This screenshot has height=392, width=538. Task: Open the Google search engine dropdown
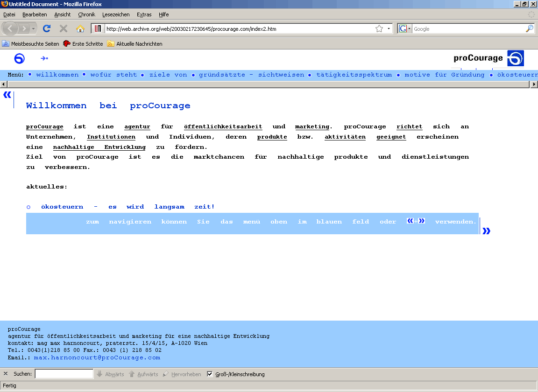[409, 28]
